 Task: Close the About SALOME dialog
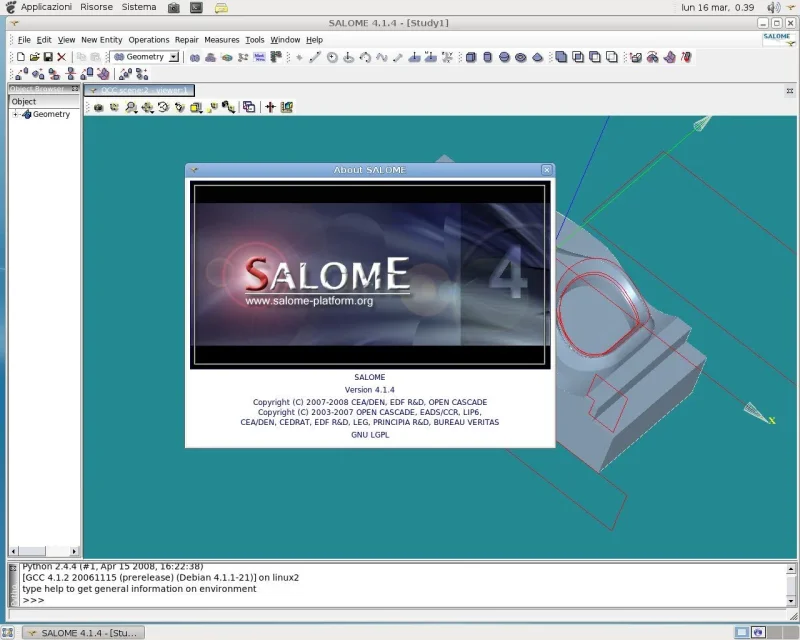(546, 170)
